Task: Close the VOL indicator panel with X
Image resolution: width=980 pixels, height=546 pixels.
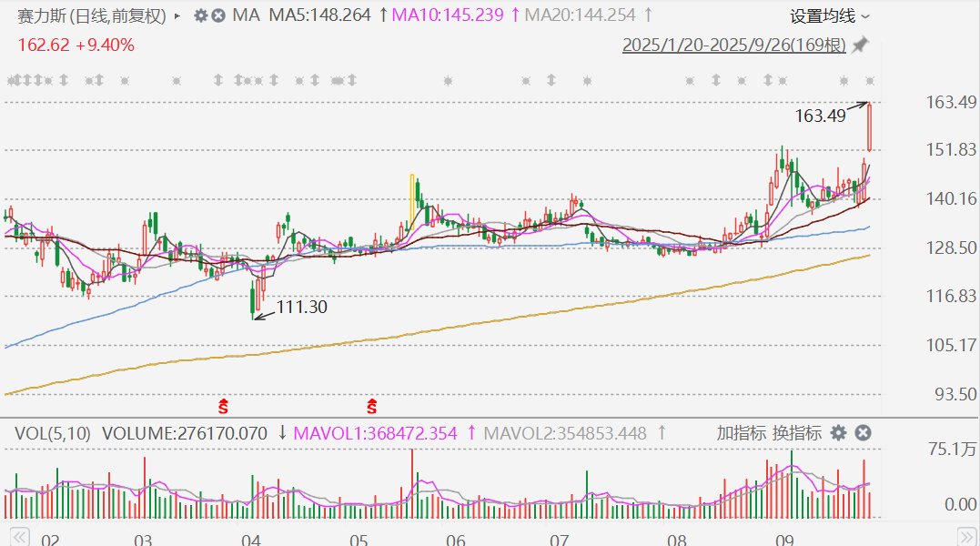Action: (x=864, y=433)
